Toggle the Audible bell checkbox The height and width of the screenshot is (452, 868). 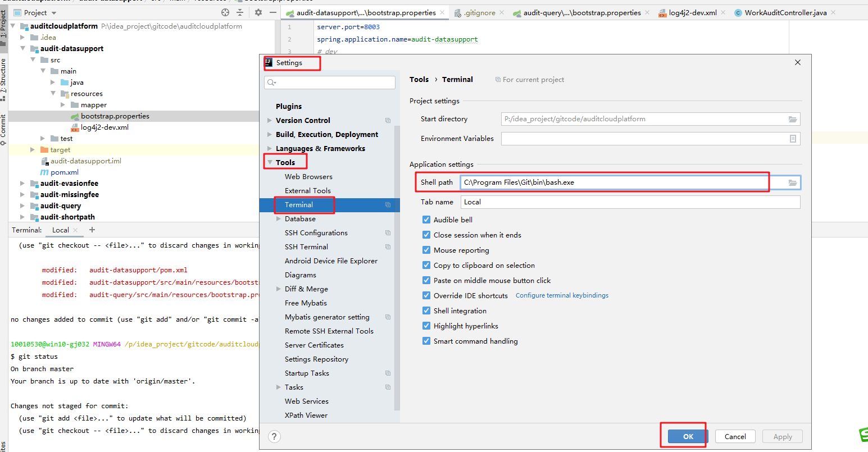tap(426, 220)
